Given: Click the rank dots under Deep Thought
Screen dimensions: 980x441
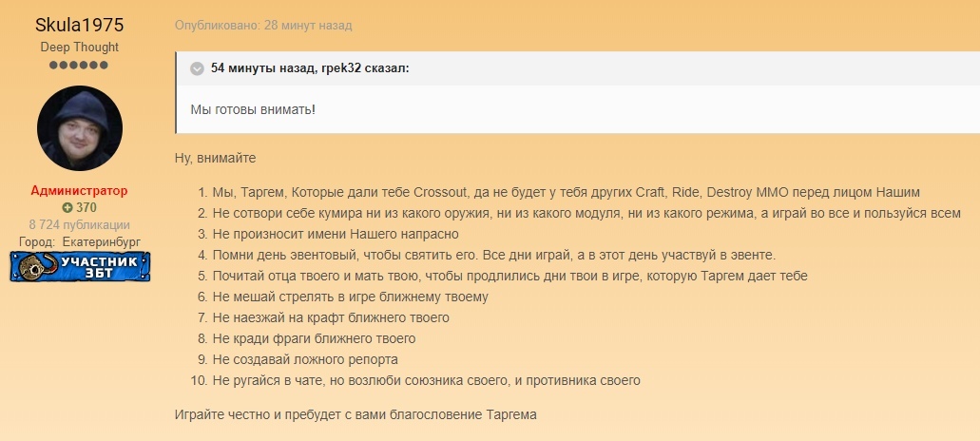Looking at the screenshot, I should (79, 65).
